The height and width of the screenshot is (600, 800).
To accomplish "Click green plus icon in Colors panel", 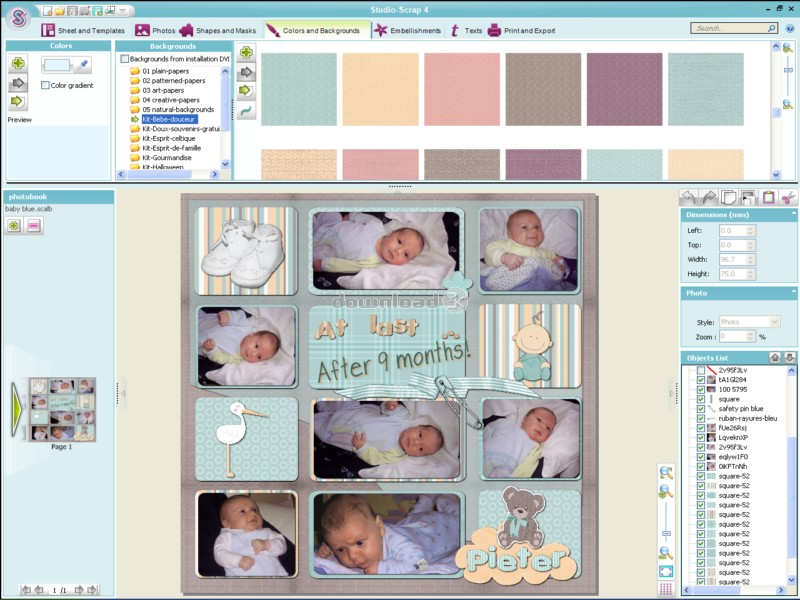I will (x=18, y=64).
